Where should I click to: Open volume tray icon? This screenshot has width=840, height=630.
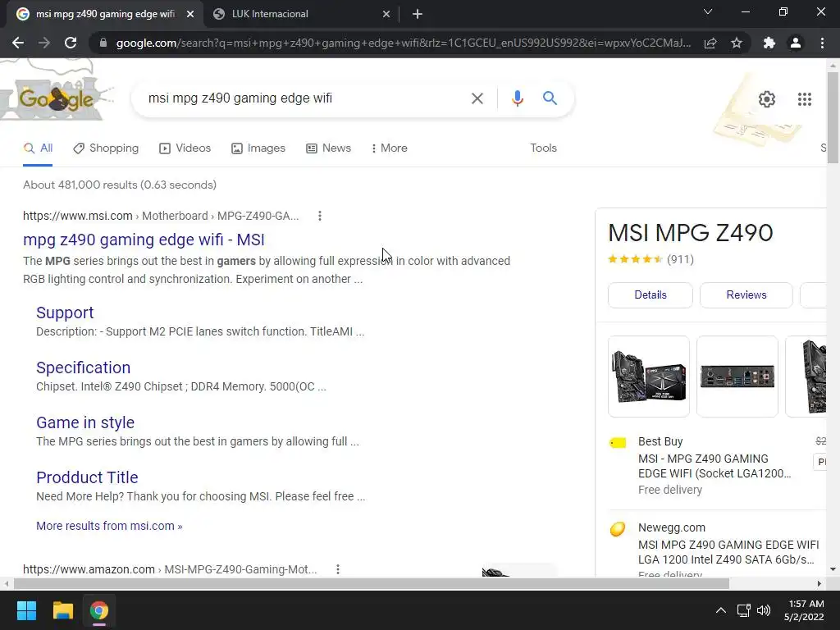coord(764,610)
